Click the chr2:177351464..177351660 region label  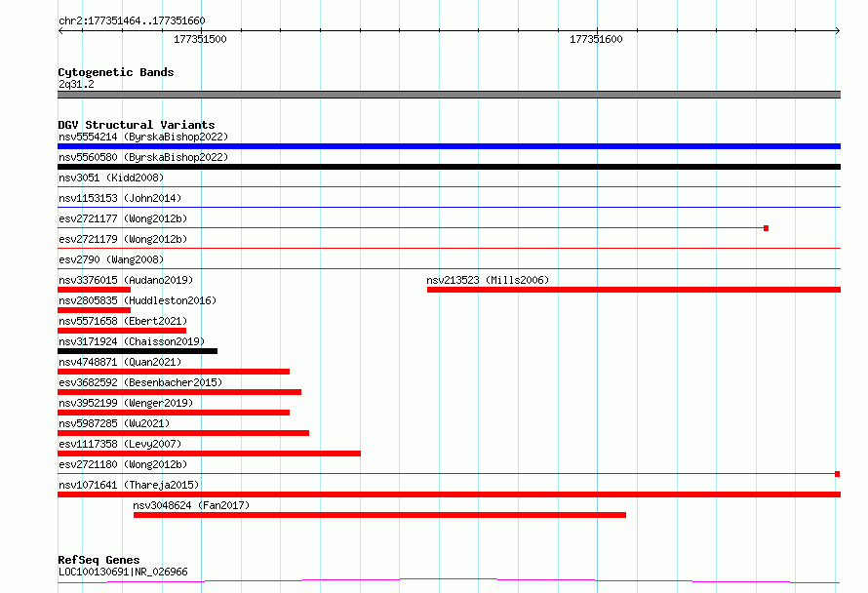[x=132, y=21]
